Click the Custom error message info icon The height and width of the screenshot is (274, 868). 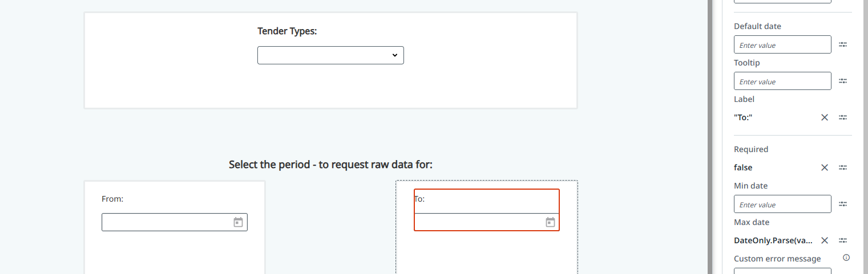click(x=846, y=257)
